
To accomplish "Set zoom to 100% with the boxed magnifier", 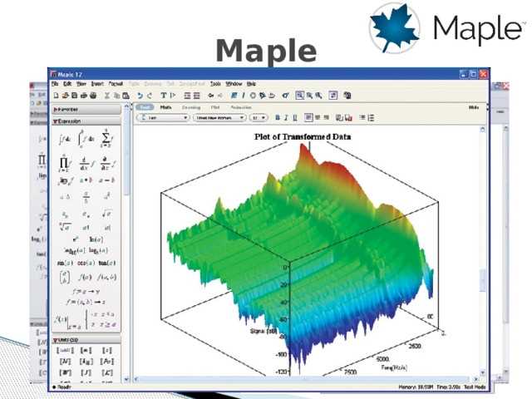I will pyautogui.click(x=299, y=96).
